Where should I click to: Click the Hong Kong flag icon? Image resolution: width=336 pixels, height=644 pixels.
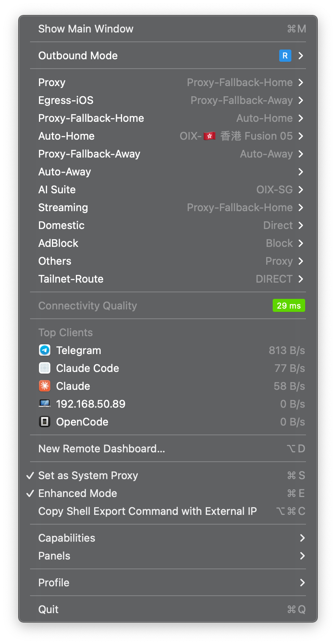(210, 136)
